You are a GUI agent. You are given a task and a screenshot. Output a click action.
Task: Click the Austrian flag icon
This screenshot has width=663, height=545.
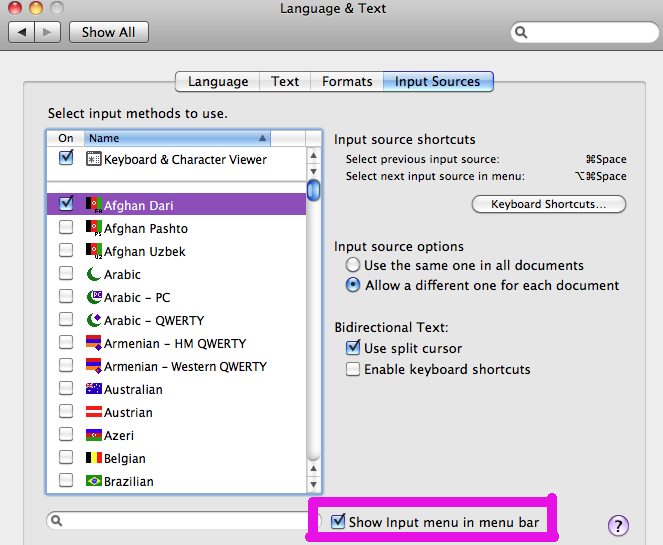point(93,411)
